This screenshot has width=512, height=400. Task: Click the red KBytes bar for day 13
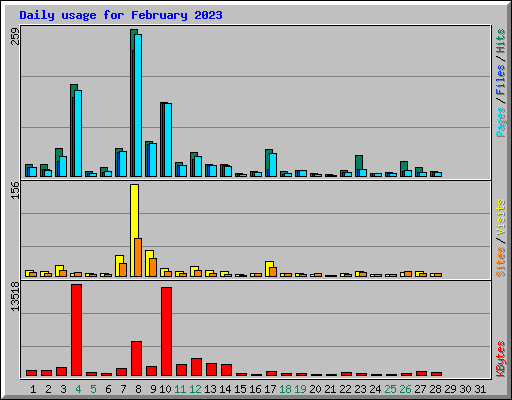coord(211,369)
